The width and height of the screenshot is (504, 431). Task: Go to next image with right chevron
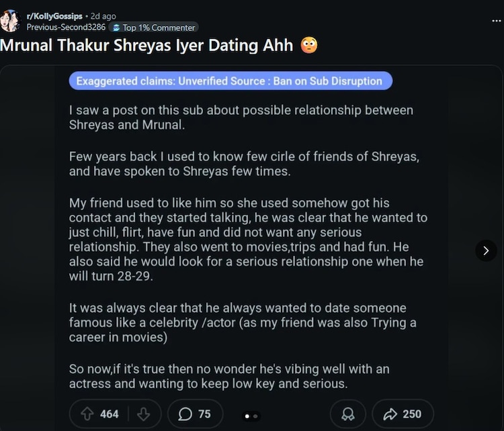point(486,250)
